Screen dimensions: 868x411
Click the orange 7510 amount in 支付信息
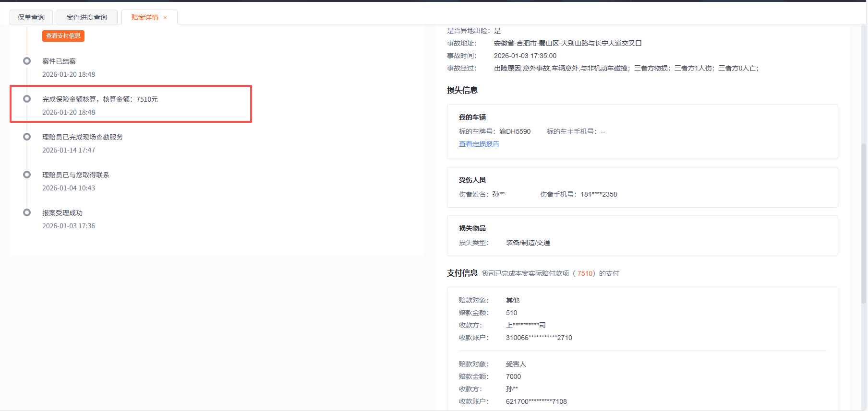585,273
